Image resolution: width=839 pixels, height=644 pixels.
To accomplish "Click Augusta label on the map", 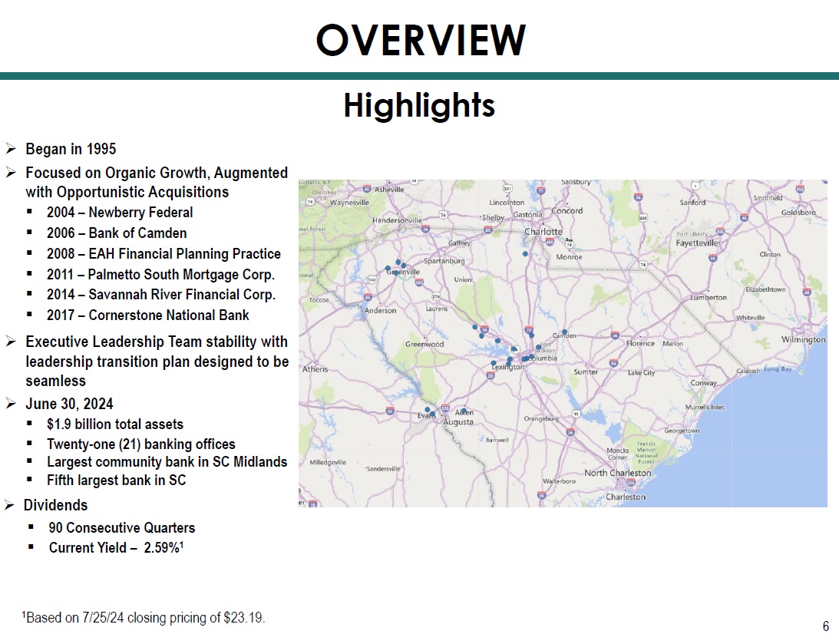I will click(458, 421).
